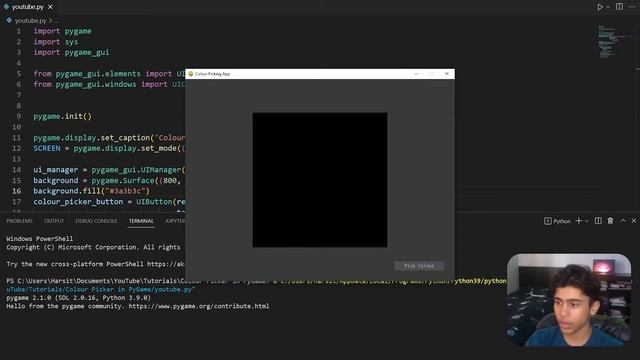
Task: Switch to the OUTPUT panel tab
Action: (54, 221)
